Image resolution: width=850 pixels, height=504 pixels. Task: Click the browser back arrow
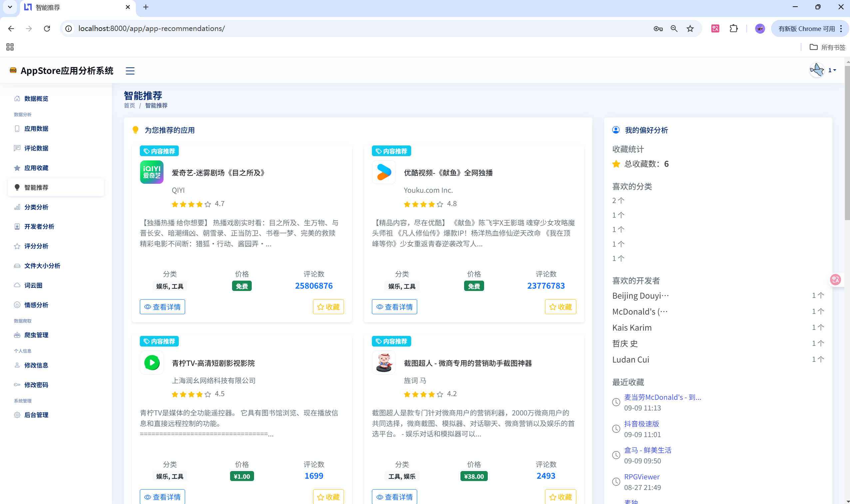pos(11,29)
